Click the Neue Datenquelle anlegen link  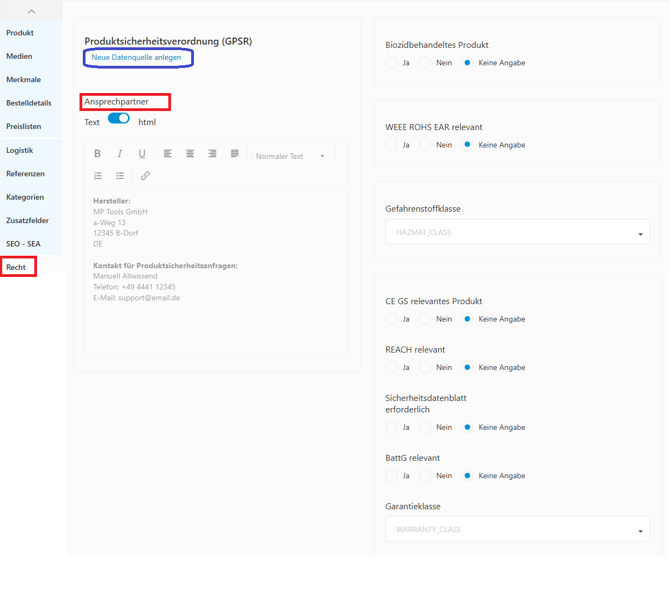[x=137, y=58]
